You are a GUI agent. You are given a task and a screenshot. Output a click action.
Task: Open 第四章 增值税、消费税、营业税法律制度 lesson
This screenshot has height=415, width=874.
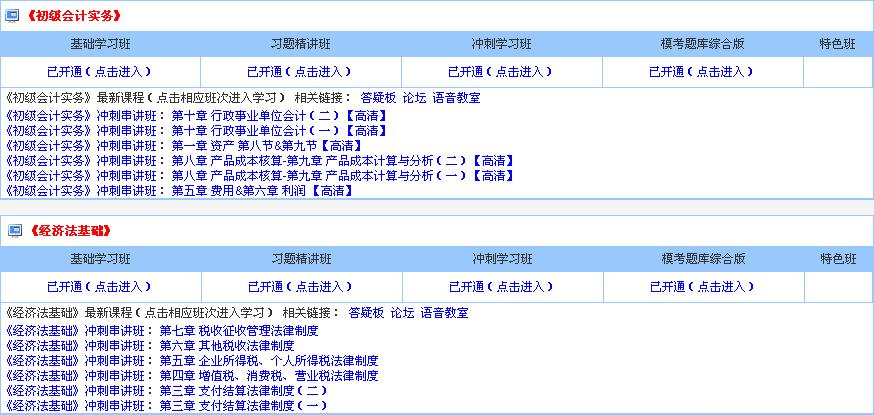269,375
